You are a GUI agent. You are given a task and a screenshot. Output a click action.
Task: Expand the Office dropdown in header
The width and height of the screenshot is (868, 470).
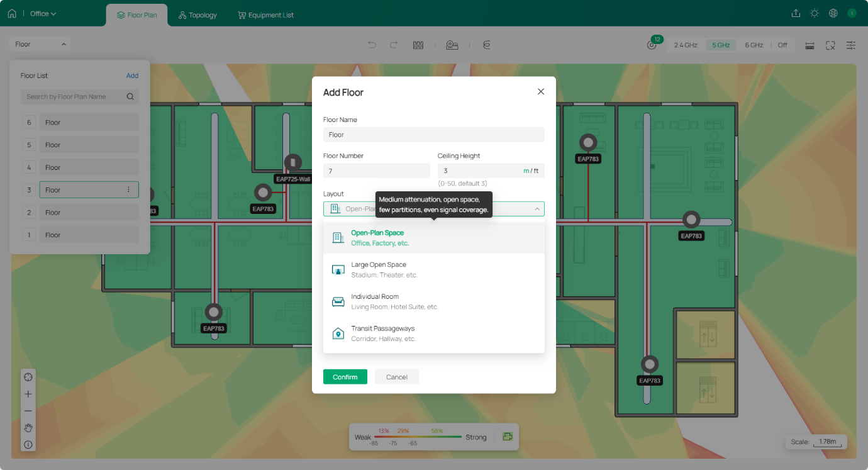[43, 13]
